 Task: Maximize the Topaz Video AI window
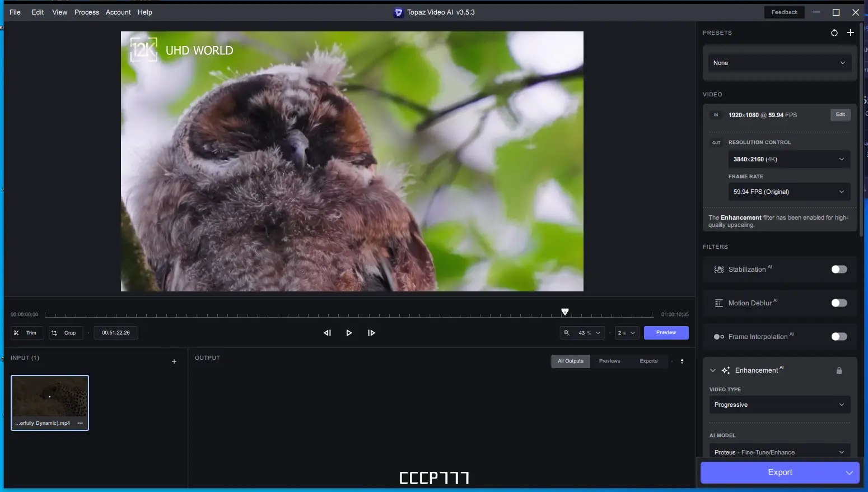[836, 12]
